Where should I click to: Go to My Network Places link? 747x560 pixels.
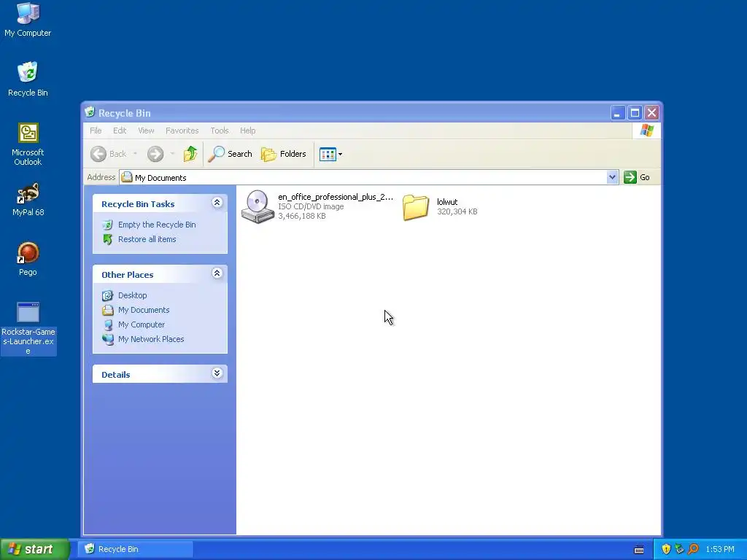coord(151,339)
